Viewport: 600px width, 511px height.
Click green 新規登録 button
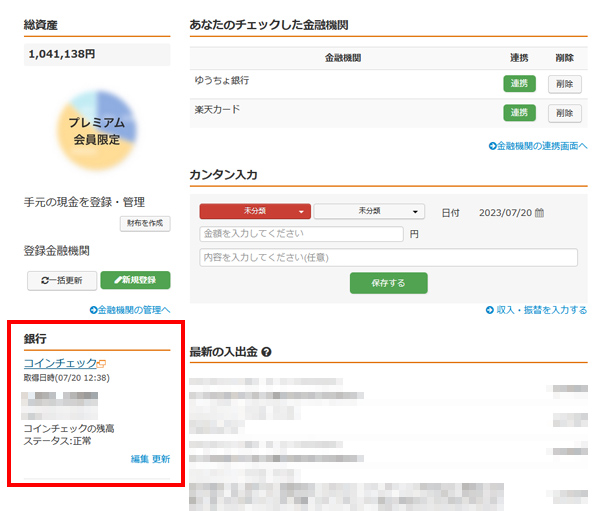pyautogui.click(x=135, y=280)
